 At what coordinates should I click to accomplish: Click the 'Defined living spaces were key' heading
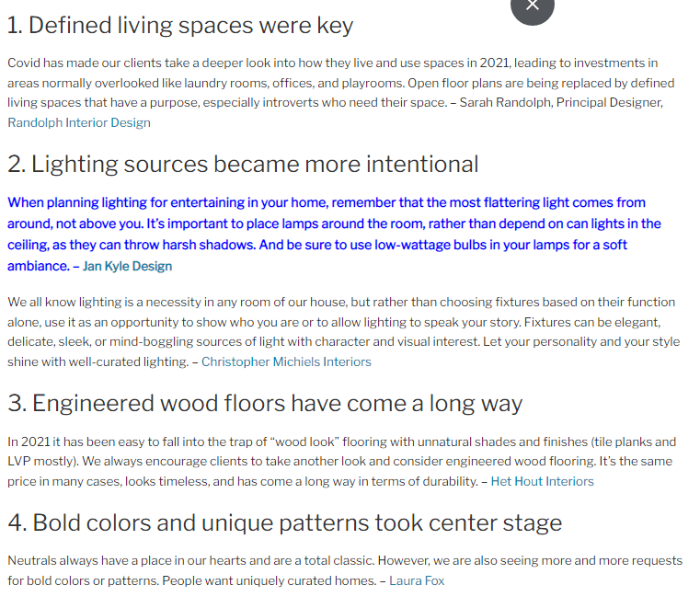[x=180, y=26]
